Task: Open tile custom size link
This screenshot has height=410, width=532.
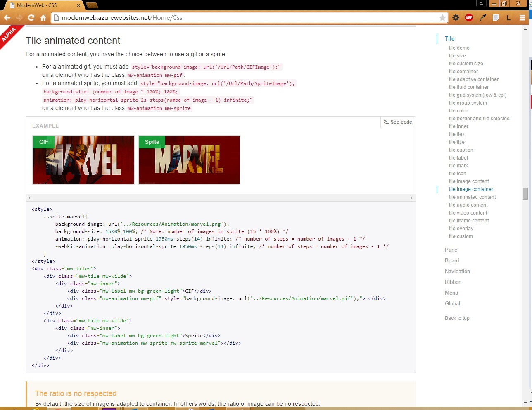Action: pos(466,64)
